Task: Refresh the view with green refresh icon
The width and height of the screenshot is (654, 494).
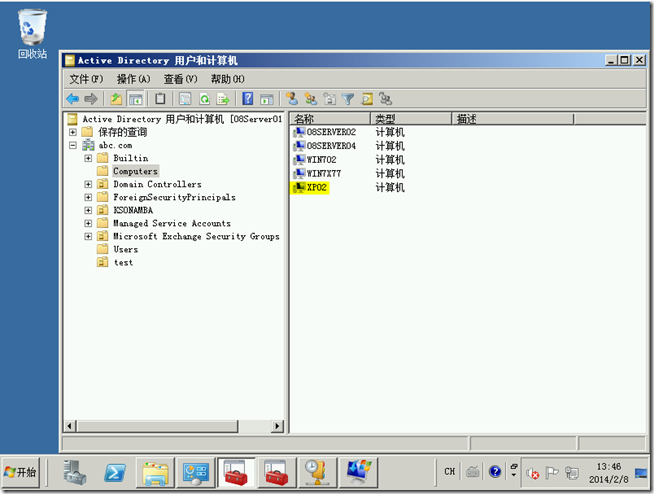Action: coord(204,99)
